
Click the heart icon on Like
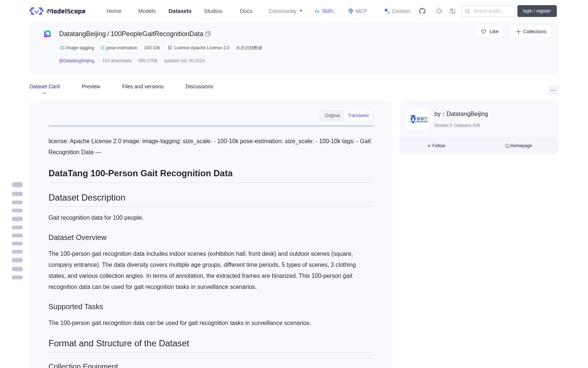(484, 32)
